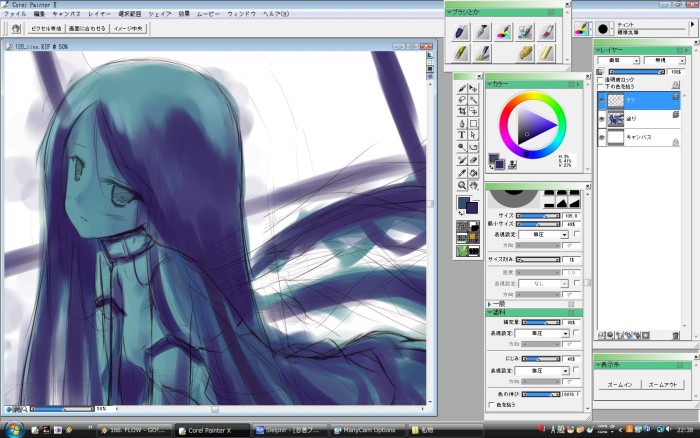The width and height of the screenshot is (700, 438).
Task: Select the Lasso tool in the toolbox
Action: coord(462,99)
